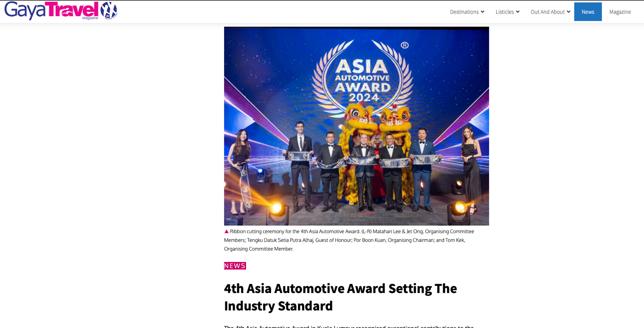This screenshot has width=644, height=328.
Task: Click the pink NEWS category tag
Action: tap(235, 266)
